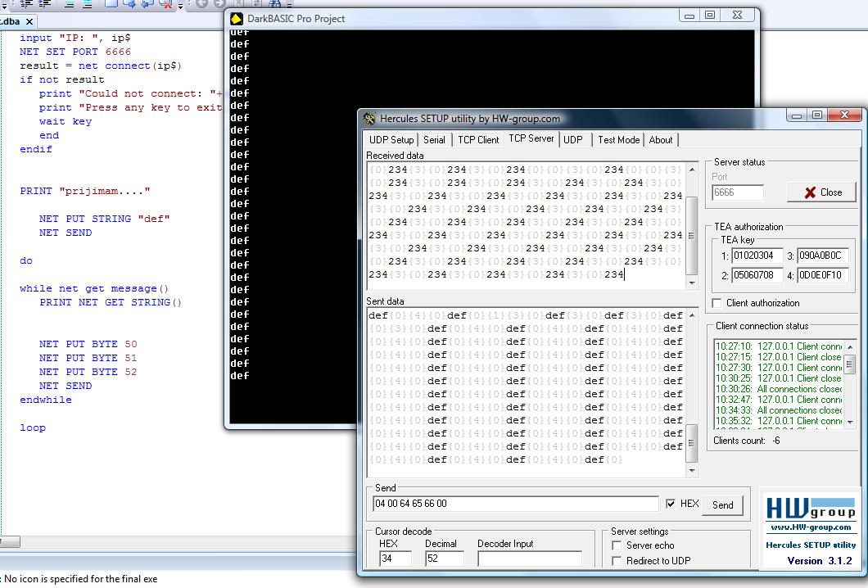The width and height of the screenshot is (868, 588).
Task: Click the clear bookmarks icon with red X
Action: click(165, 4)
